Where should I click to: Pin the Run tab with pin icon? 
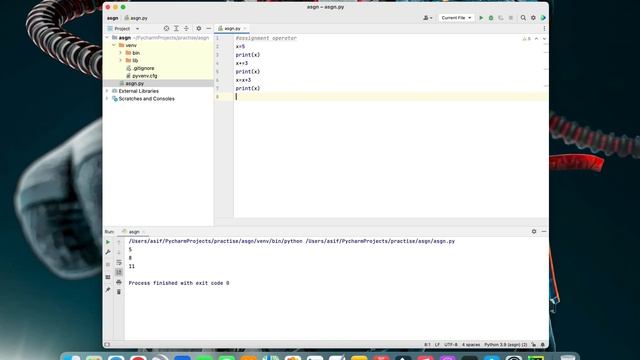pyautogui.click(x=108, y=290)
